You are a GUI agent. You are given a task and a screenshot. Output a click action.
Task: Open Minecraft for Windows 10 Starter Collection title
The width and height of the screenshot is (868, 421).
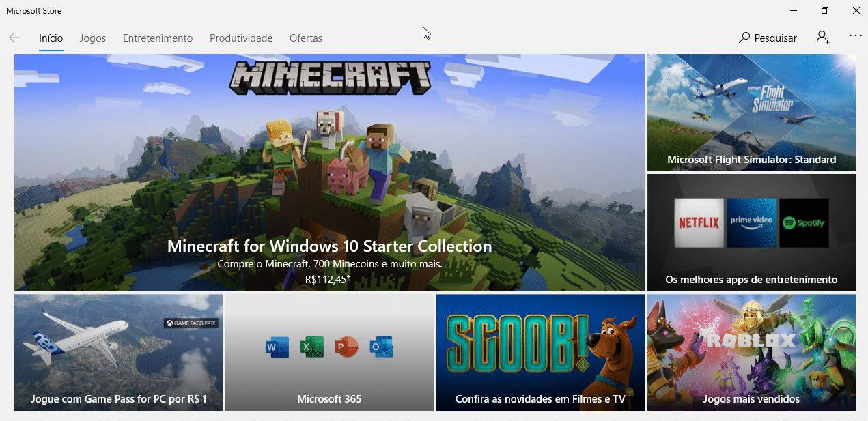click(329, 246)
